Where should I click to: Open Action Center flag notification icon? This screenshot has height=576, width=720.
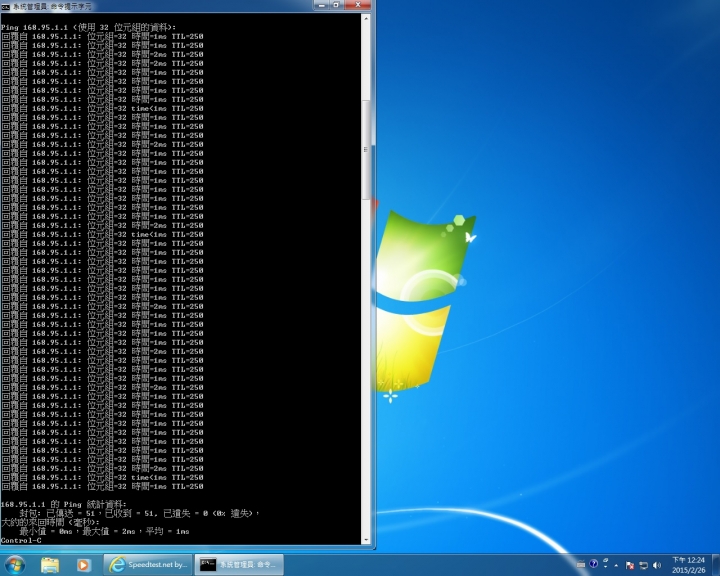[630, 565]
